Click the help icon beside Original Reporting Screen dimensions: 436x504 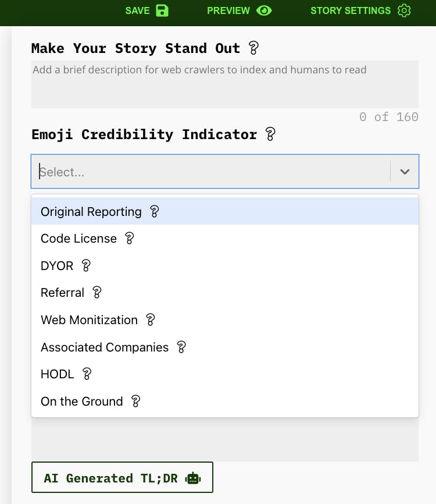[x=153, y=211]
